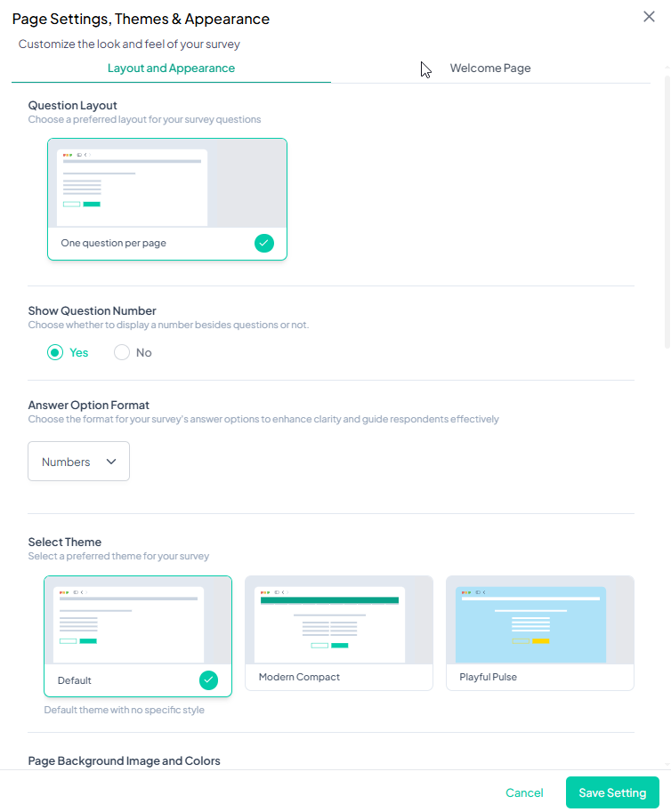Click the Default theme green checkmark icon
The height and width of the screenshot is (812, 671).
208,680
